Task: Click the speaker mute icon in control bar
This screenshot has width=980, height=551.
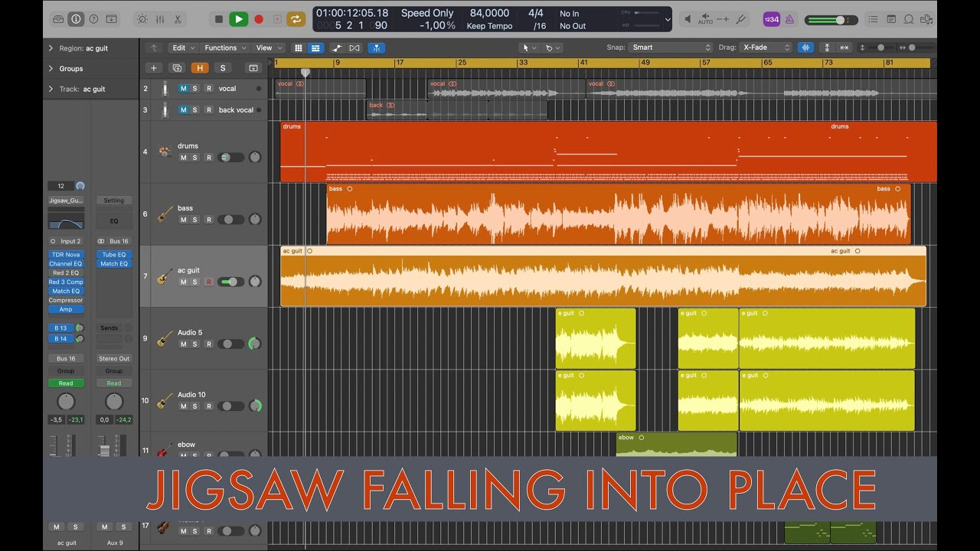Action: coord(688,19)
